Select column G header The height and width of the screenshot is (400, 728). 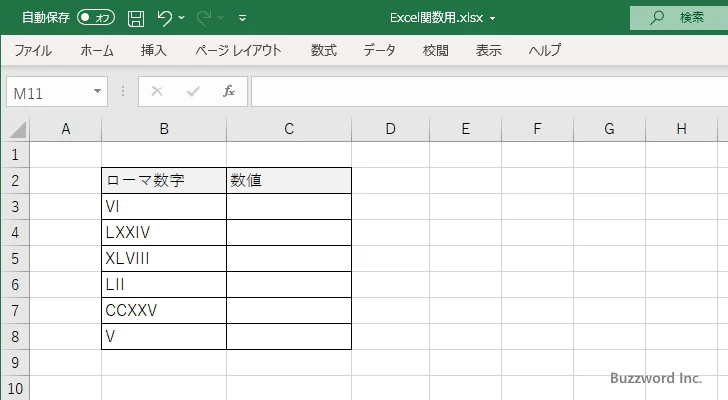[x=610, y=129]
